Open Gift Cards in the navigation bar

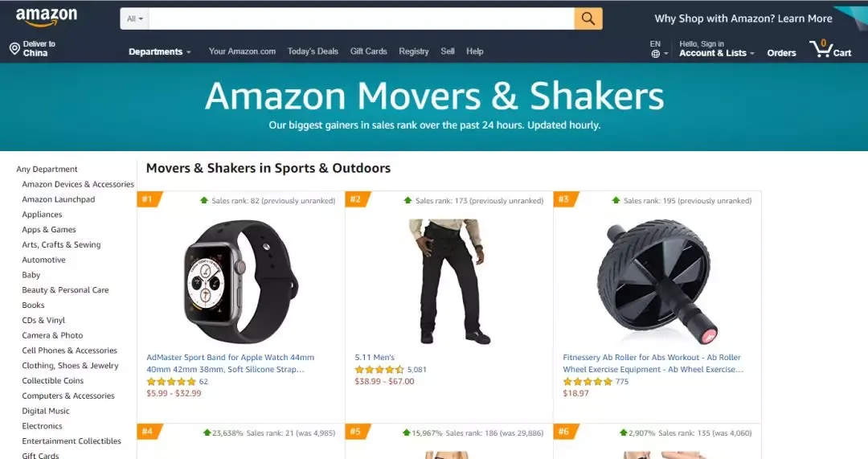[x=369, y=51]
